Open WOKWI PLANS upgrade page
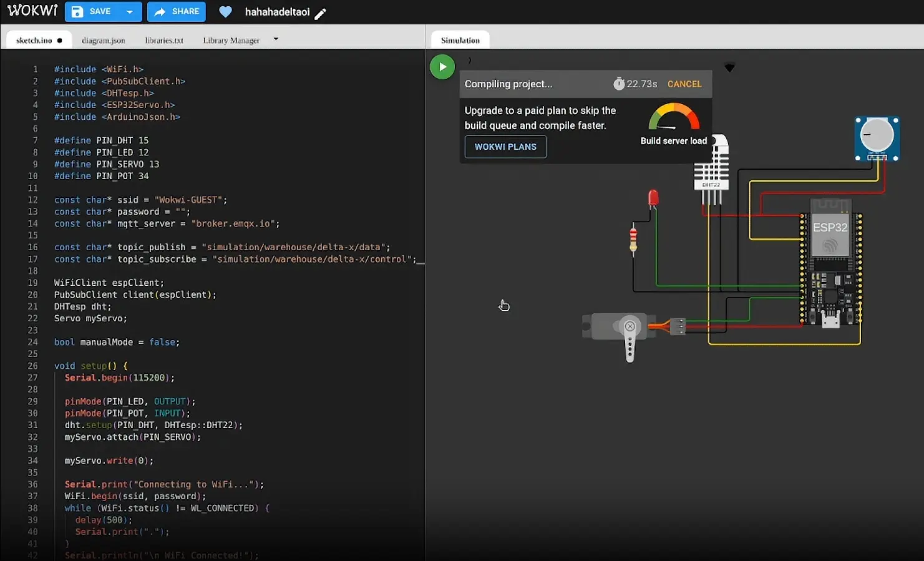The width and height of the screenshot is (924, 561). pyautogui.click(x=505, y=147)
